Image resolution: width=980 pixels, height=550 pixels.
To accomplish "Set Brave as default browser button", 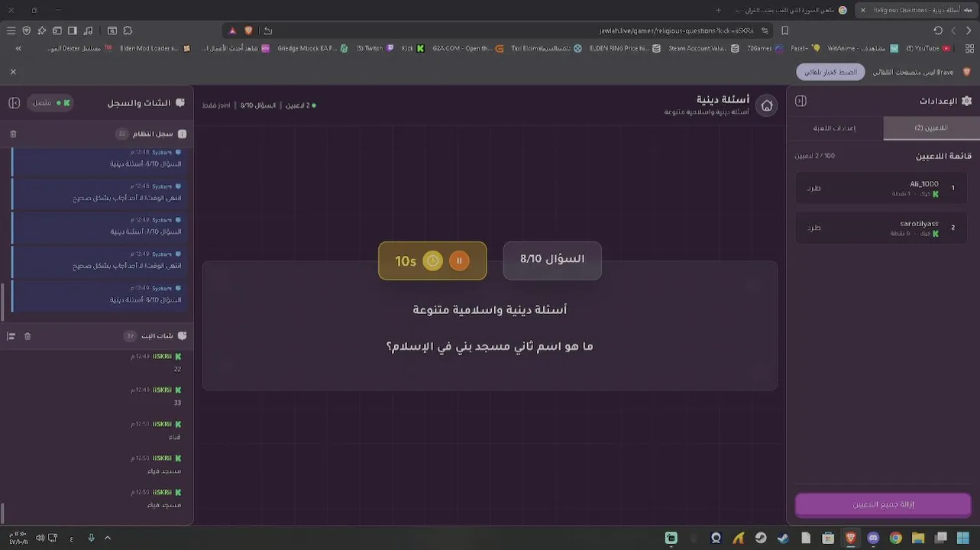I will 830,72.
